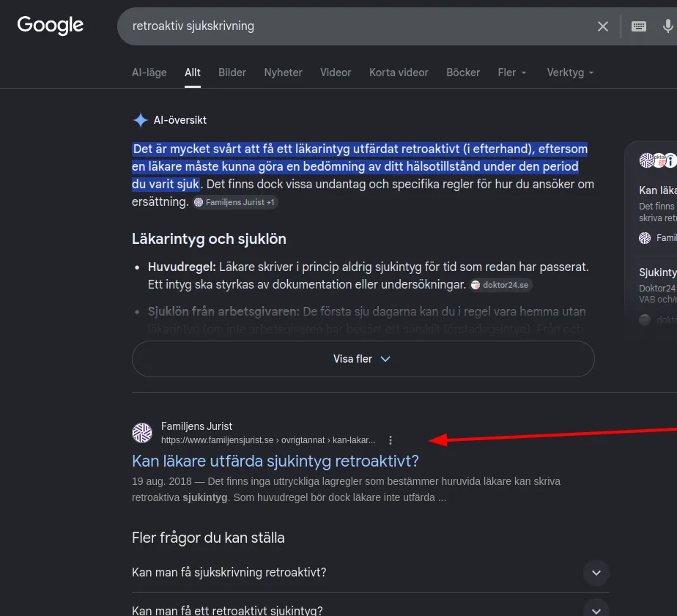Click the 'Huvudregel:' bullet text
This screenshot has width=677, height=616.
[182, 267]
